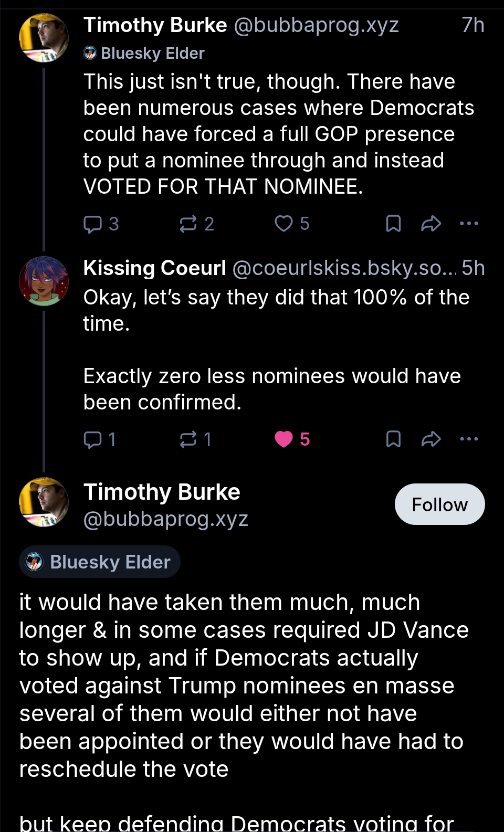Screen dimensions: 504x832
Task: Click the large Bluesky Elder badge
Action: (x=100, y=562)
